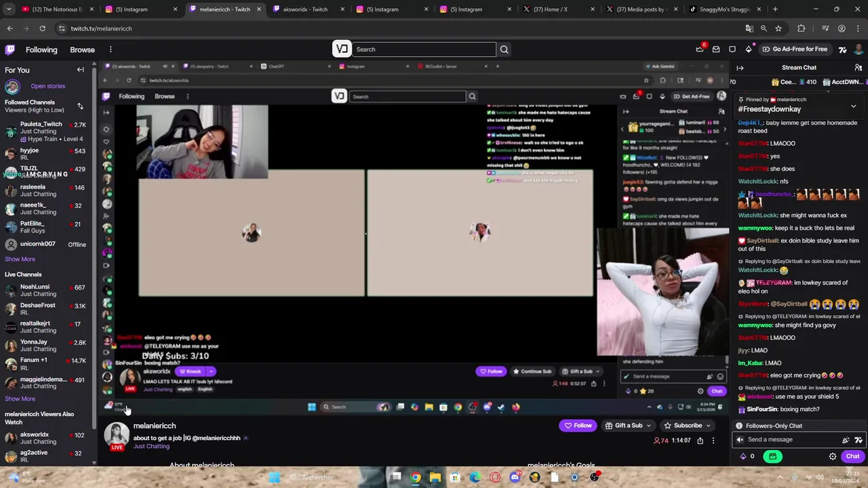
Task: Collapse the For You side navigation
Action: point(80,70)
